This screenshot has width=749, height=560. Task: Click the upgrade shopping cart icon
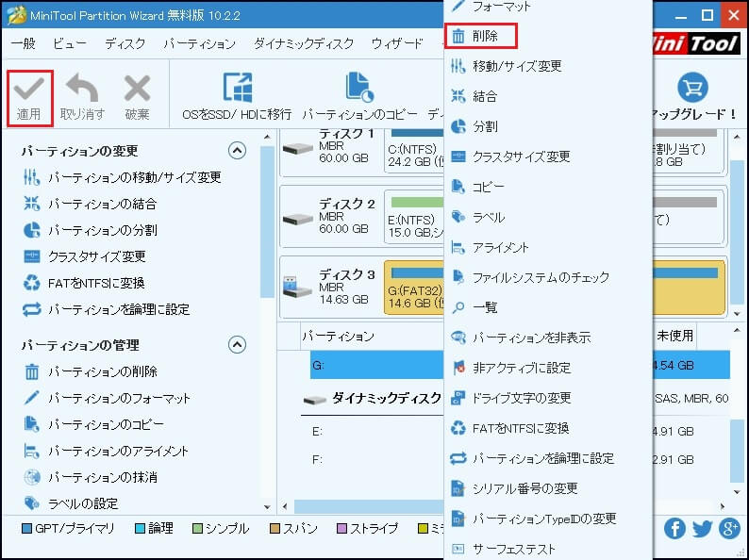click(693, 88)
